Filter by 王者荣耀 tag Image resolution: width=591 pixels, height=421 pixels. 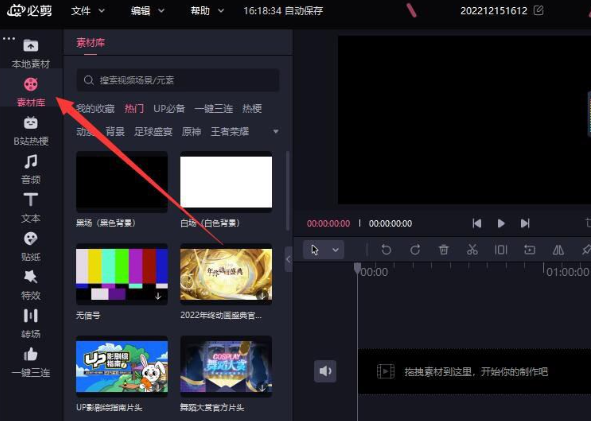click(x=230, y=132)
